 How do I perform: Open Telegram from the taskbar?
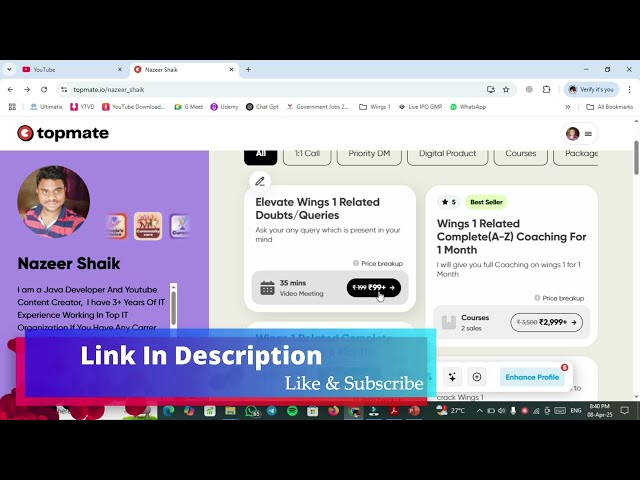(272, 411)
